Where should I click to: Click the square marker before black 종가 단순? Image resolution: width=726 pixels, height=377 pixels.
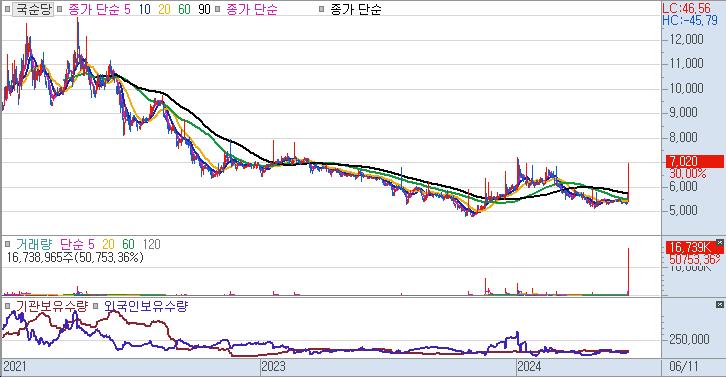point(322,9)
